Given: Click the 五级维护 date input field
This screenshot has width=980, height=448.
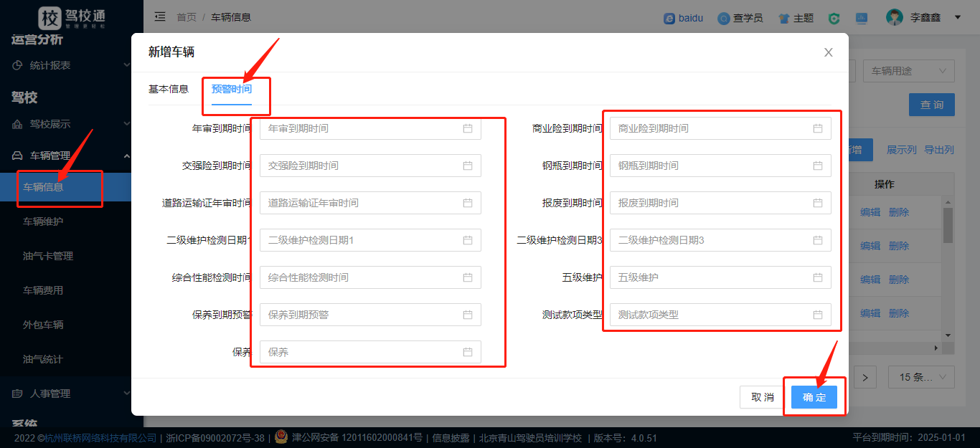Looking at the screenshot, I should [720, 277].
